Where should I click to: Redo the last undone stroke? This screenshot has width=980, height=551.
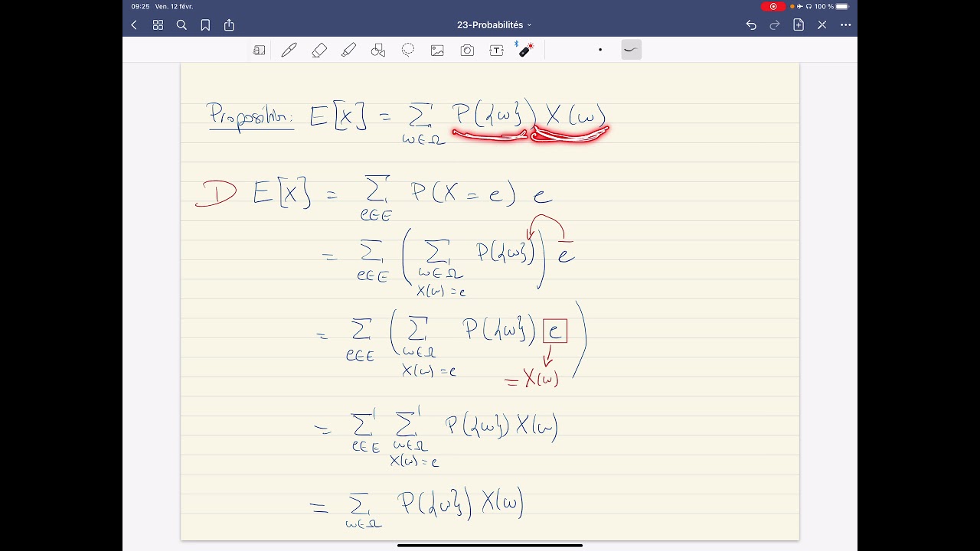point(775,25)
